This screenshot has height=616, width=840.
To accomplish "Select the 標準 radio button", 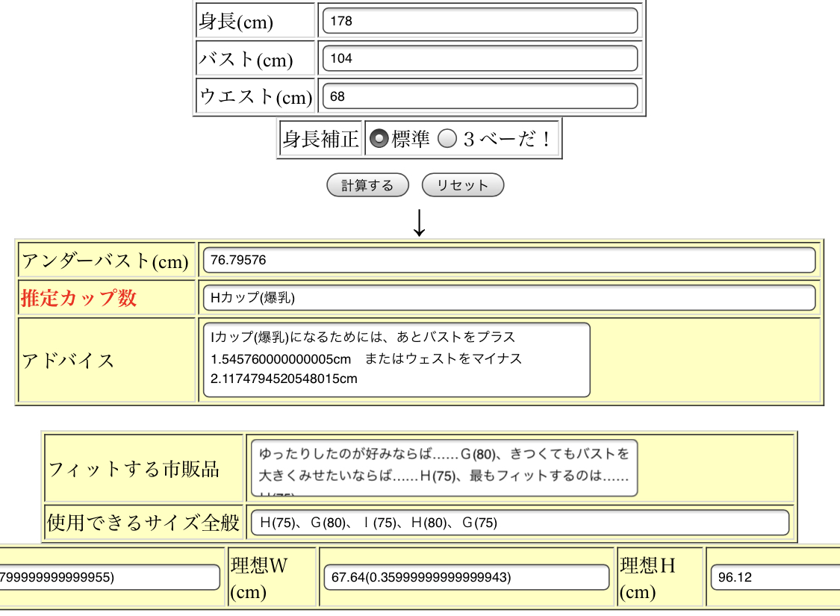I will (x=379, y=139).
